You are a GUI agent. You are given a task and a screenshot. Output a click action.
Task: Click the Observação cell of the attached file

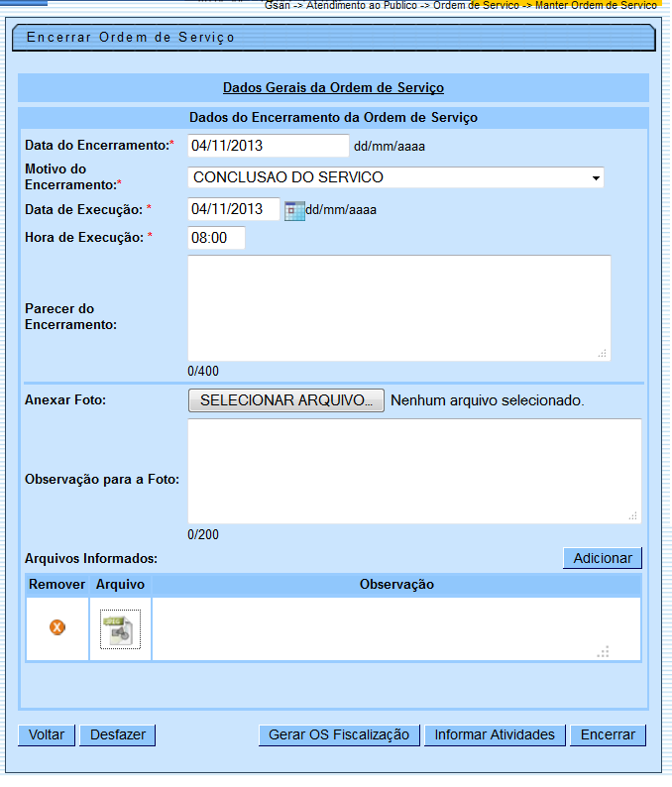[x=396, y=628]
